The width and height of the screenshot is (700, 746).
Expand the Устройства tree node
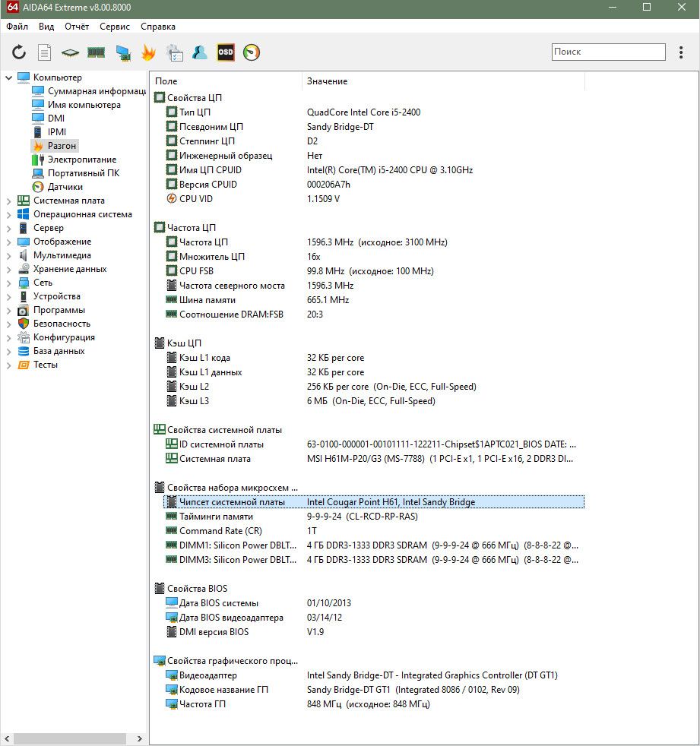[8, 297]
